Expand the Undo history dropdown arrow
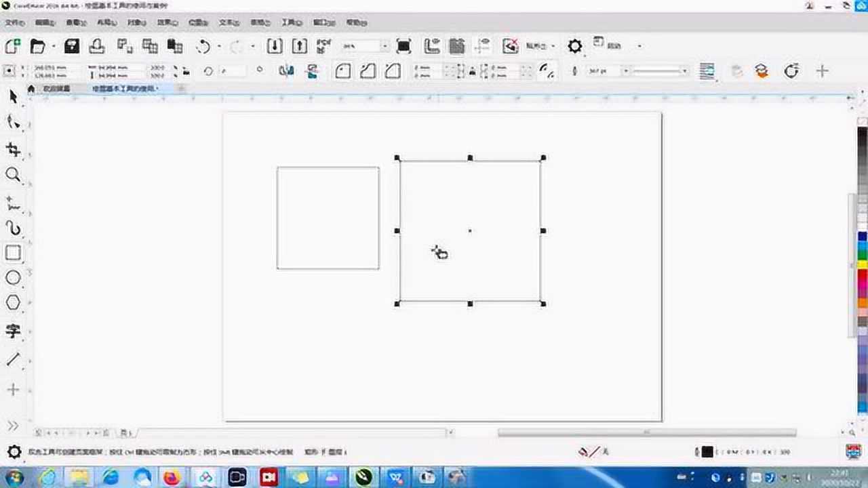The height and width of the screenshot is (488, 868). click(219, 47)
